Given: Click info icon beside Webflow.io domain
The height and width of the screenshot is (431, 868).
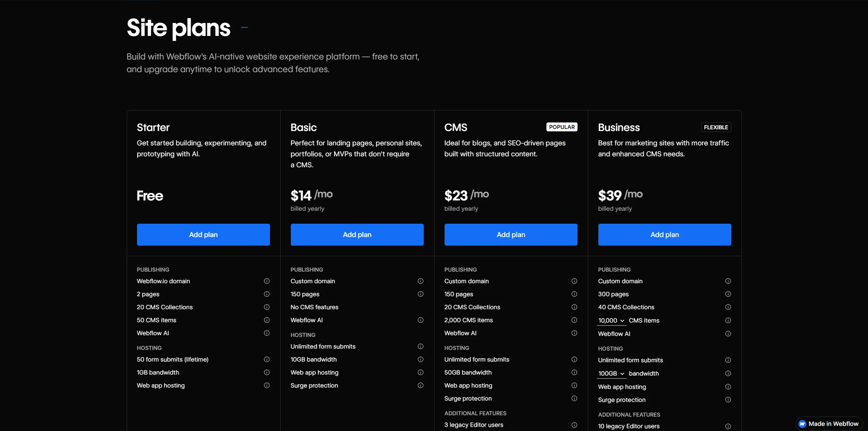Looking at the screenshot, I should coord(267,281).
